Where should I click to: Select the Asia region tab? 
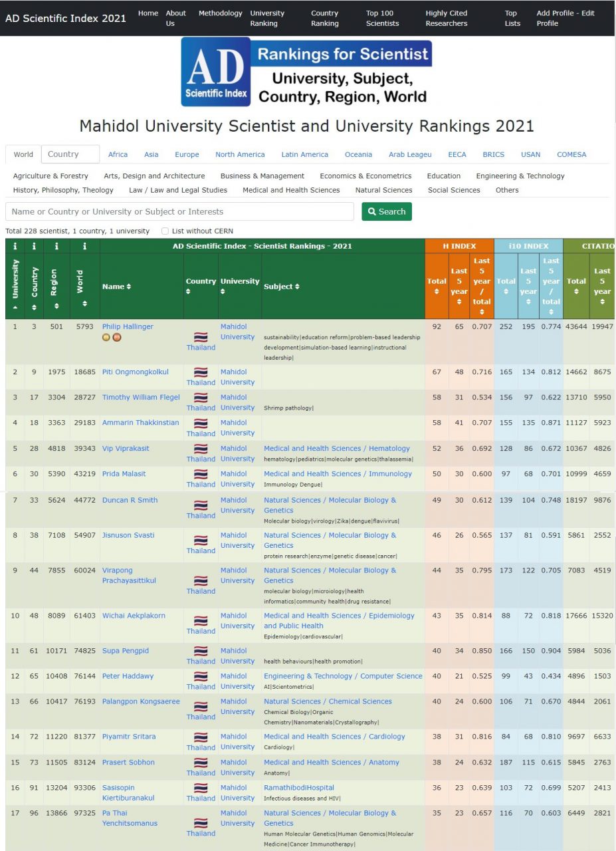coord(151,154)
